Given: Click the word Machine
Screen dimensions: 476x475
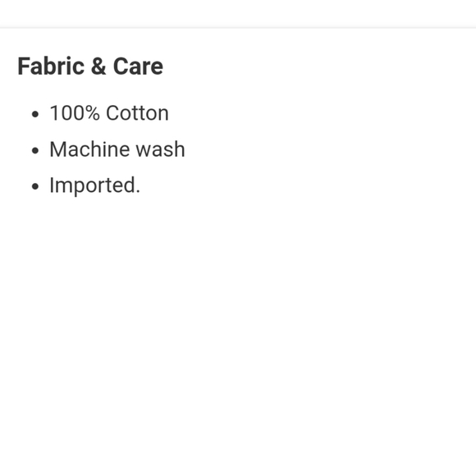Looking at the screenshot, I should pyautogui.click(x=89, y=149).
